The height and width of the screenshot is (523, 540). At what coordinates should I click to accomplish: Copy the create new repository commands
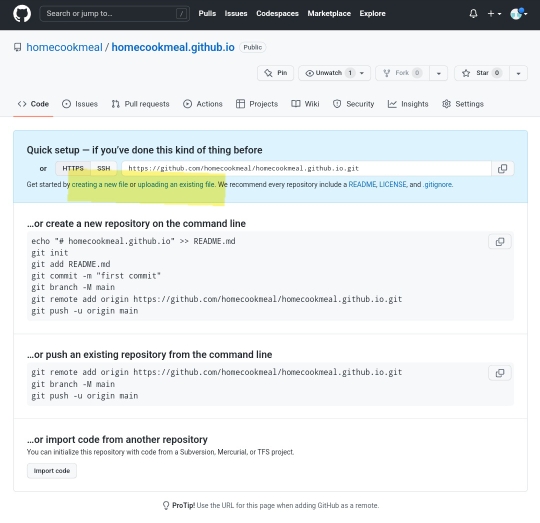[500, 242]
